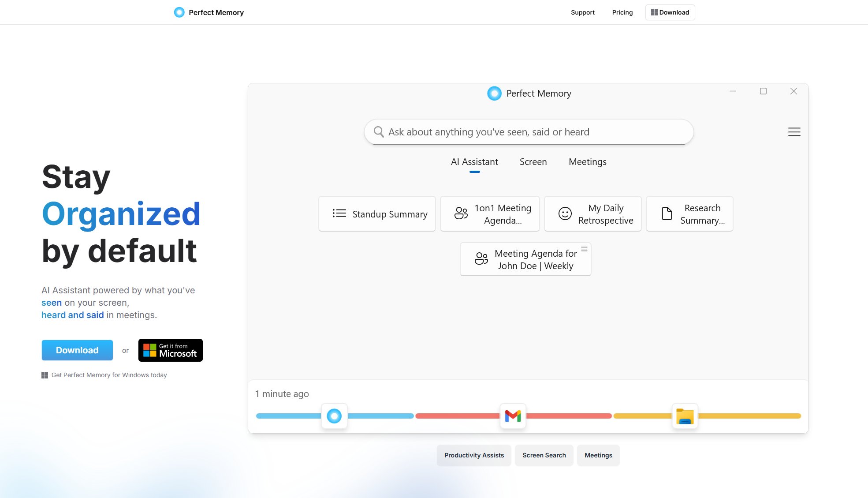Select the Perfect Memory icon on the timeline

click(334, 416)
